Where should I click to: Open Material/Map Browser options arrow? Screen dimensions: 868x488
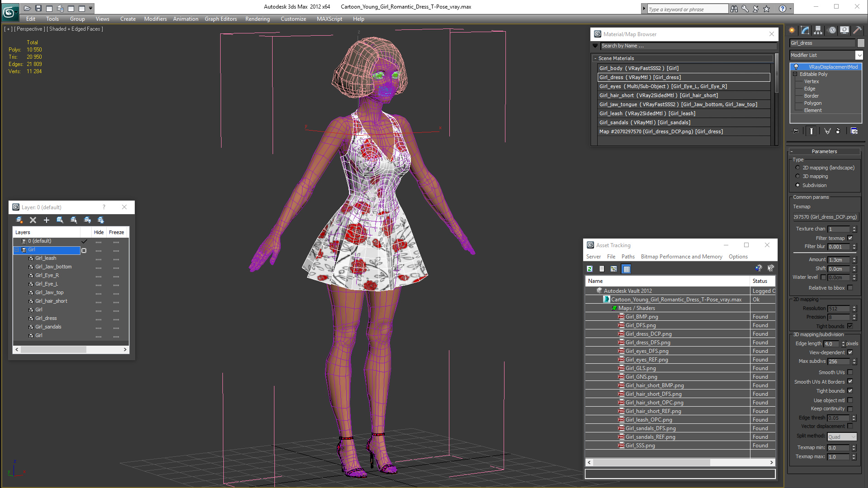pos(595,46)
